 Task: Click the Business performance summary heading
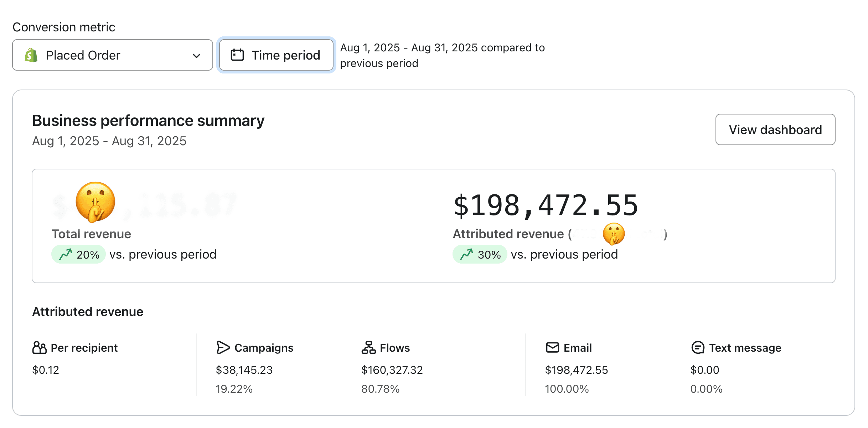148,121
